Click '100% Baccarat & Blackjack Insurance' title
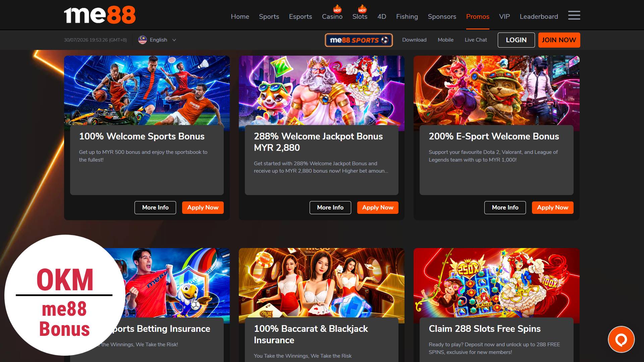The height and width of the screenshot is (362, 644). point(311,335)
